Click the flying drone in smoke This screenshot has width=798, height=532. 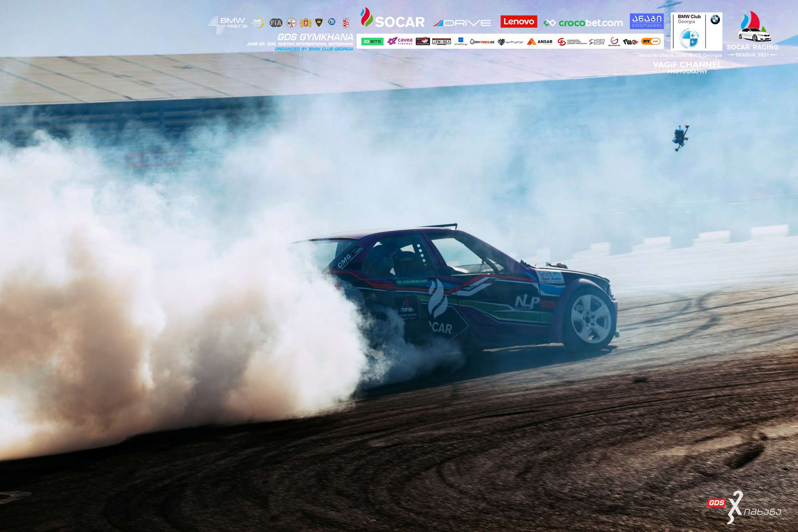(680, 137)
